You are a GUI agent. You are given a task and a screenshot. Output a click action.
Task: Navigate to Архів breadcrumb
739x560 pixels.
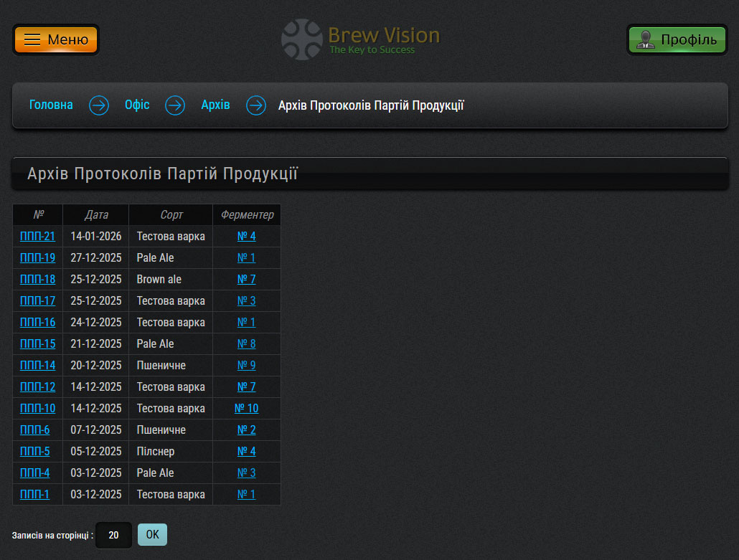(x=215, y=105)
